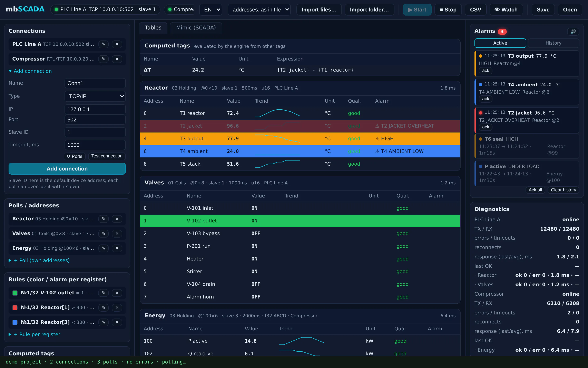Acknowledge all alarms with Ack all
This screenshot has height=368, width=588.
coord(535,190)
